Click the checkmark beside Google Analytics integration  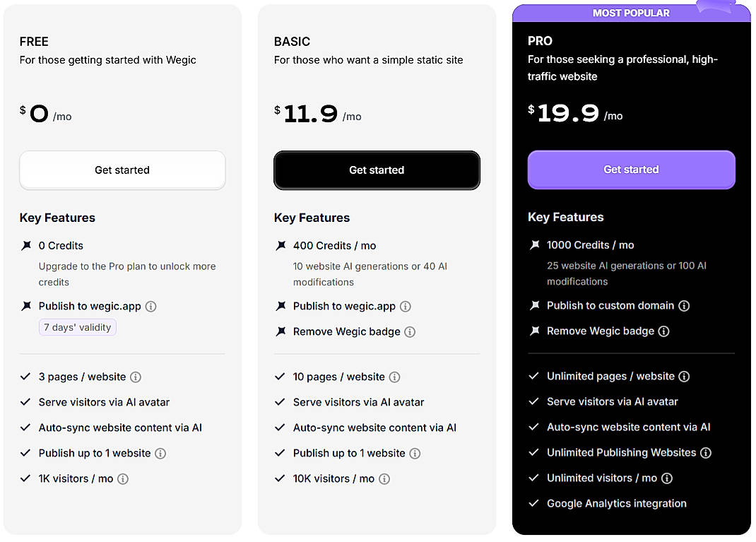533,504
